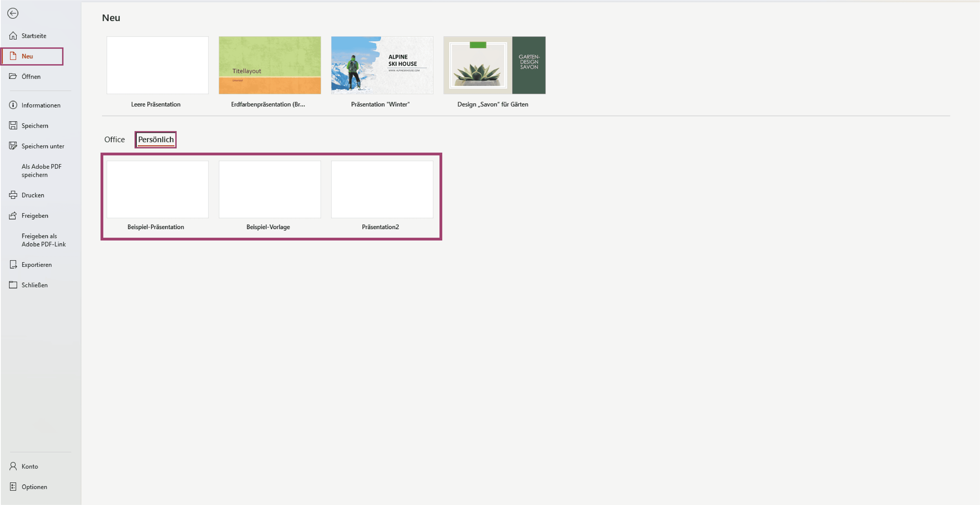Screen dimensions: 980x505
Task: Click the Konto person icon
Action: coord(13,466)
